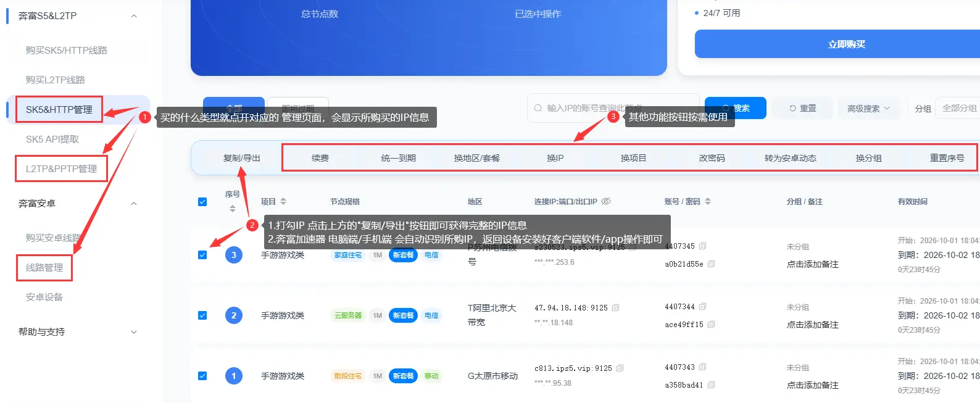Uncheck the row 1 checkbox
The image size is (980, 403).
point(202,376)
